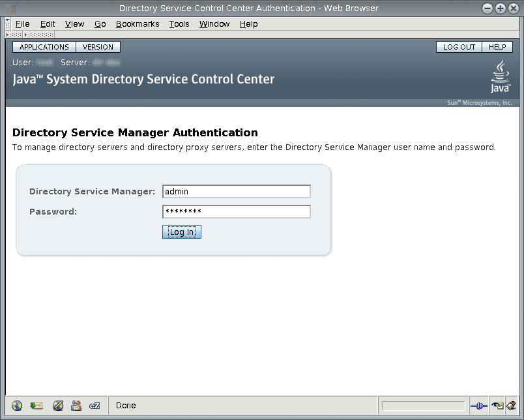Image resolution: width=524 pixels, height=420 pixels.
Task: Open the Address Book people icon
Action: pos(76,405)
